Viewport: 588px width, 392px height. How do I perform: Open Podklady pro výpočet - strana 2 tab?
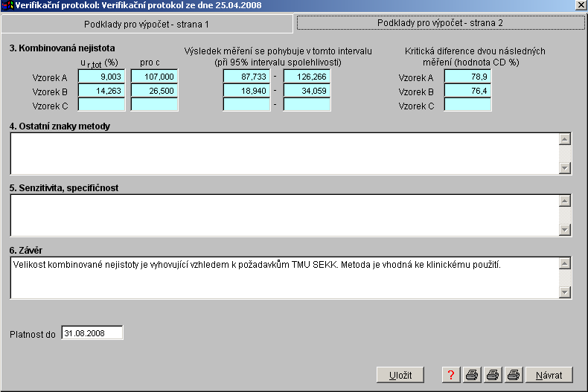[x=439, y=23]
